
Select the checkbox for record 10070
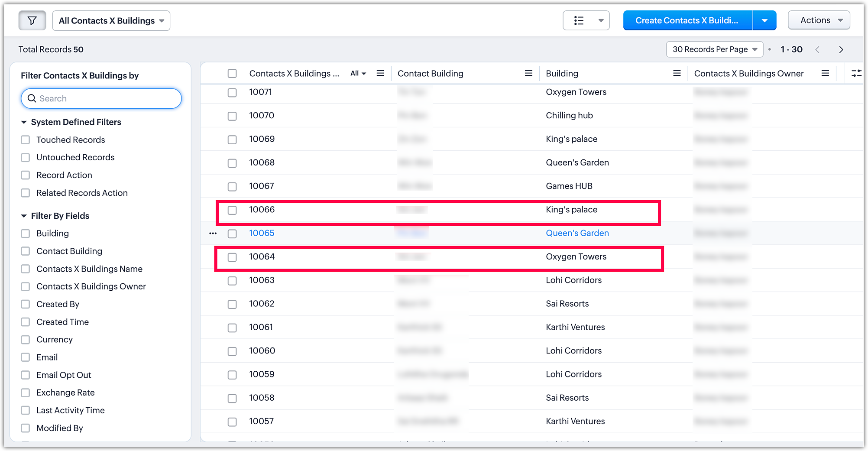click(x=232, y=116)
